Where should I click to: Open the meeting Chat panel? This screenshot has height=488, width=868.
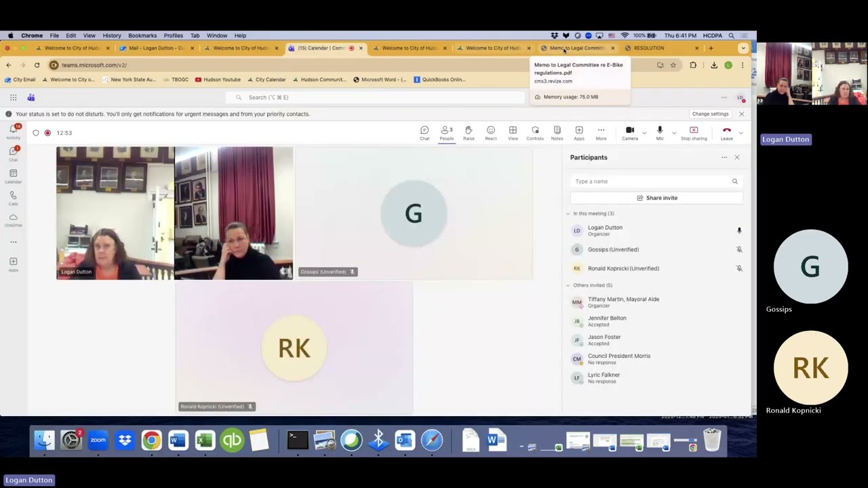click(x=425, y=133)
